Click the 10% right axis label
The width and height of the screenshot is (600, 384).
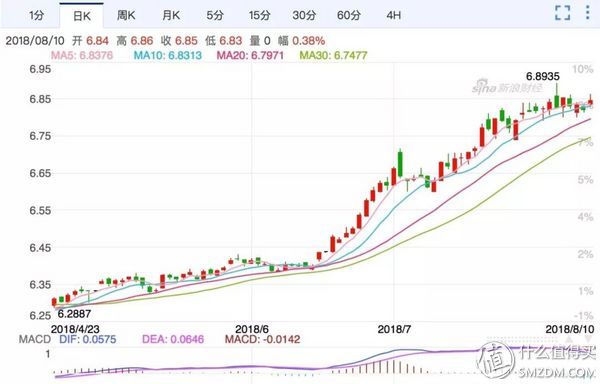tap(583, 69)
